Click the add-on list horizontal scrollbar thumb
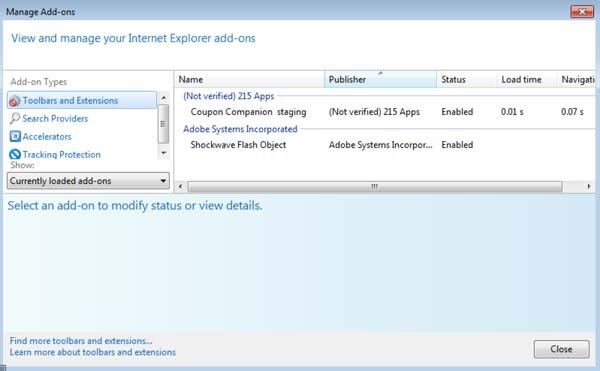This screenshot has width=600, height=371. (x=375, y=187)
